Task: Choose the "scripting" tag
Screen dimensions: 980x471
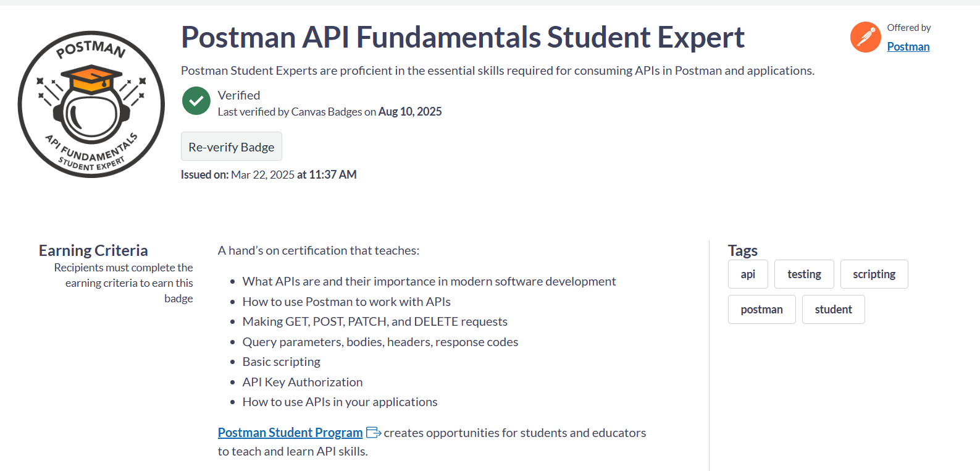Action: pos(874,274)
